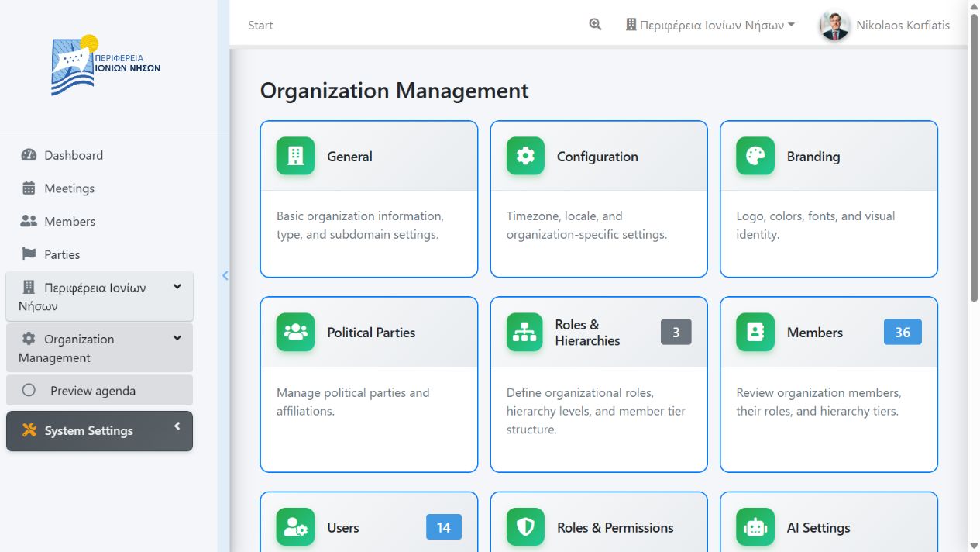980x552 pixels.
Task: Click the Parties flag icon
Action: click(29, 254)
